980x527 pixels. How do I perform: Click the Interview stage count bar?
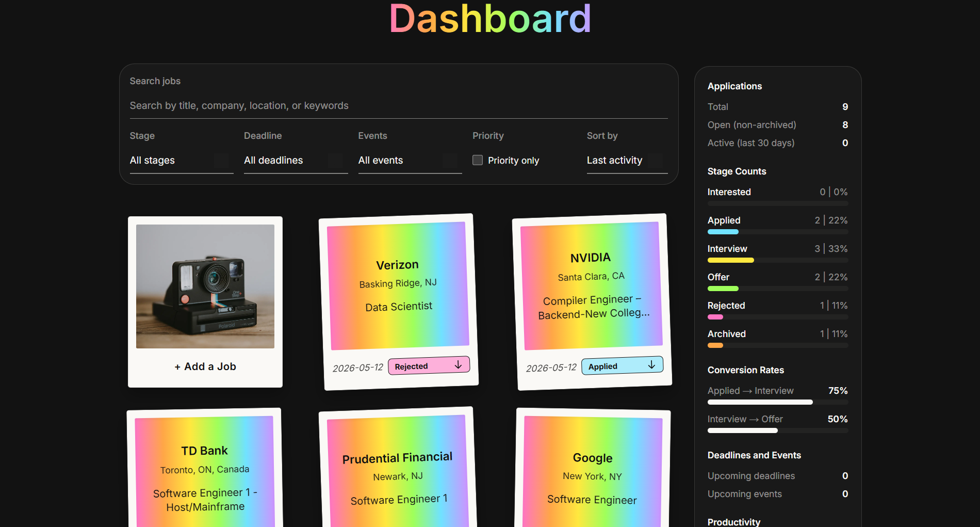778,260
